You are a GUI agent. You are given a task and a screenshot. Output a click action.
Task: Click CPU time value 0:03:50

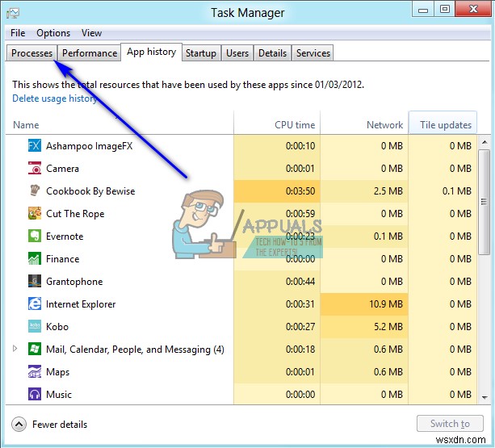tap(300, 191)
